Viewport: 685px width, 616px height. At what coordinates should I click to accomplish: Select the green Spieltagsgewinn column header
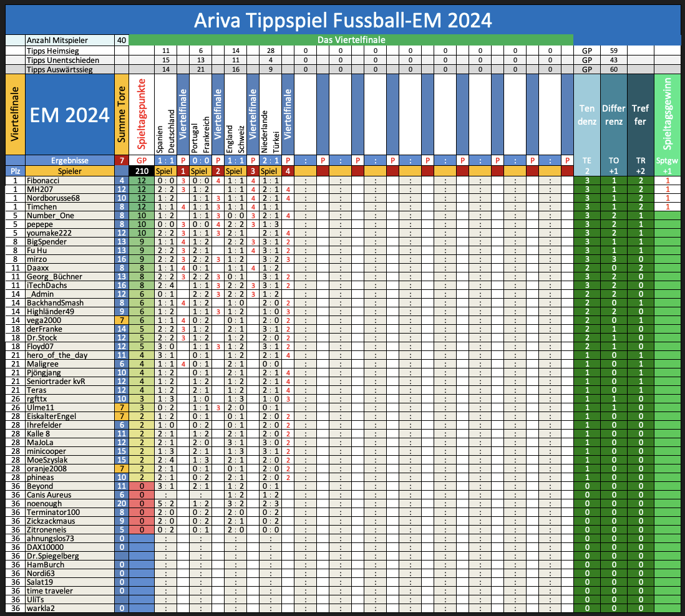click(x=668, y=115)
